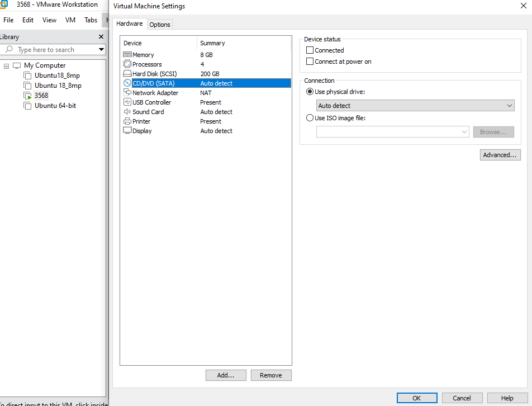This screenshot has height=406, width=532.
Task: Click the Processors chip icon
Action: click(x=127, y=64)
